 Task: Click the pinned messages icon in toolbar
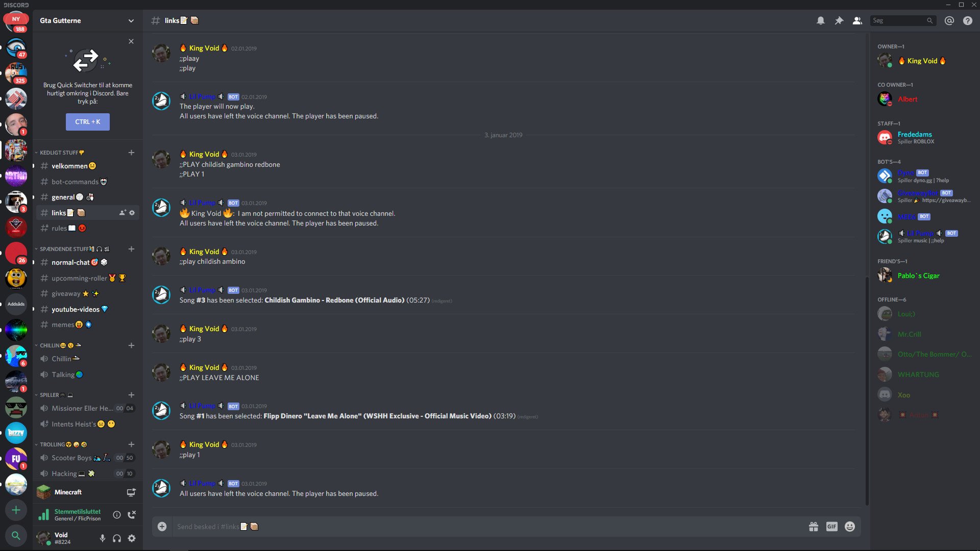tap(839, 20)
